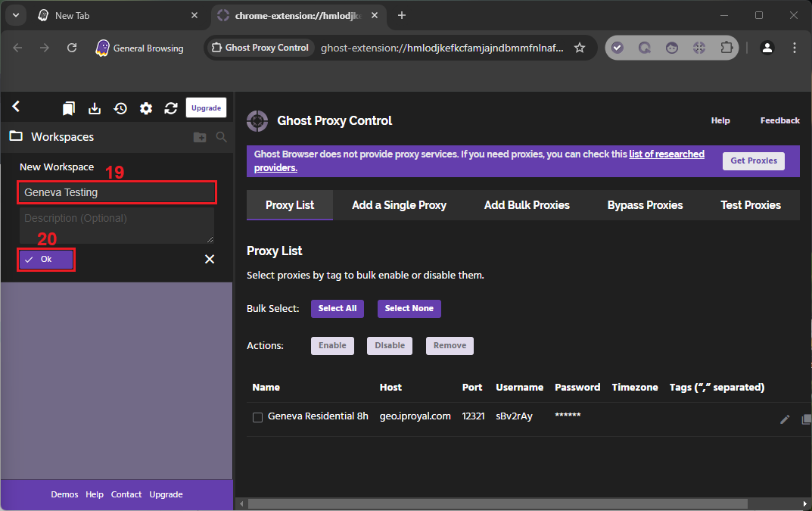
Task: Click the Ghost Proxy Control logo icon
Action: [x=257, y=121]
